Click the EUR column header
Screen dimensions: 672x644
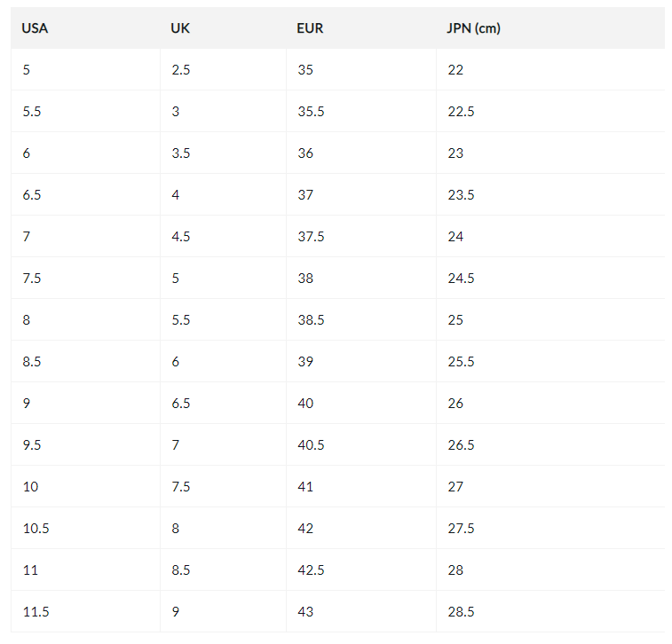(310, 28)
